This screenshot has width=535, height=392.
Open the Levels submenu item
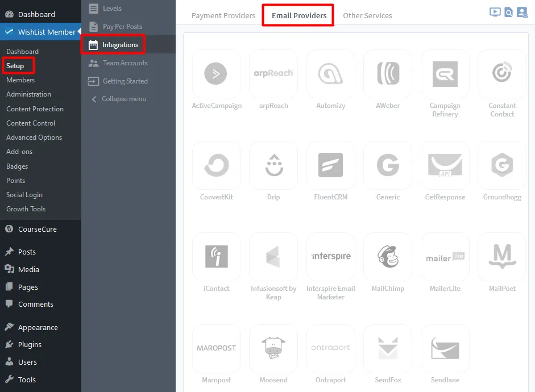[128, 9]
